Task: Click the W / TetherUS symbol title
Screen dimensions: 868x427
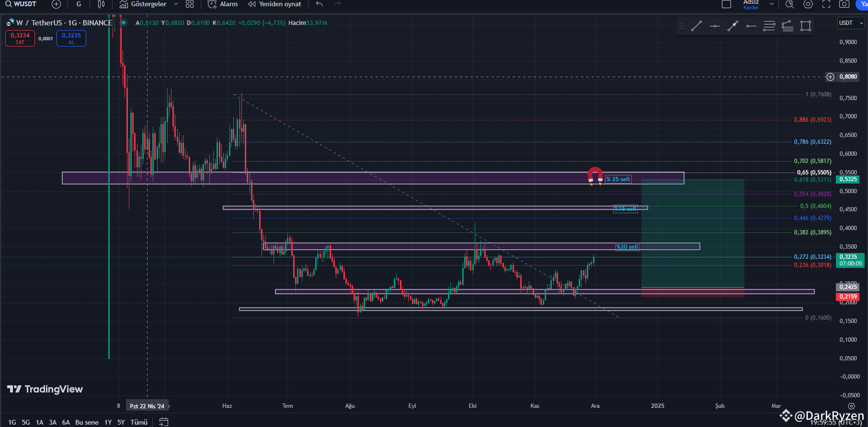Action: pyautogui.click(x=64, y=23)
